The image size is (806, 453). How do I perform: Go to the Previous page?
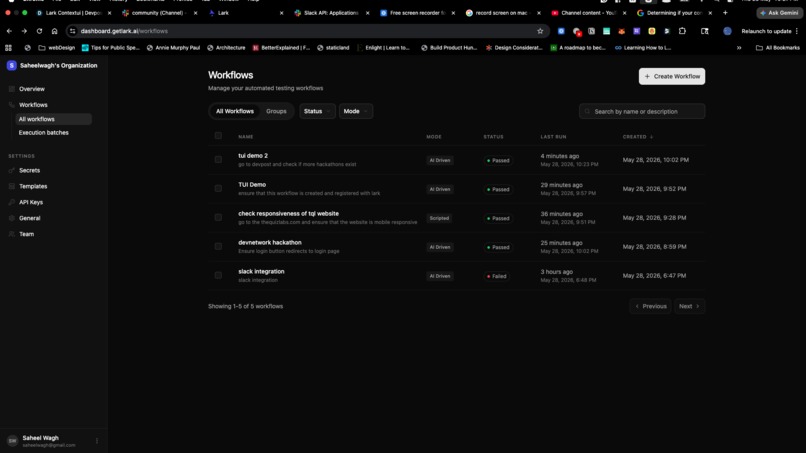pos(650,306)
